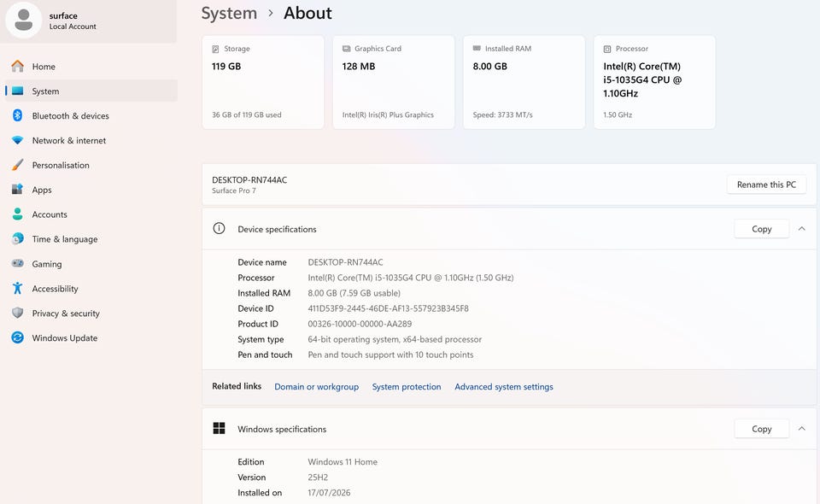Click the Version value 25H2
The image size is (820, 504).
point(318,478)
